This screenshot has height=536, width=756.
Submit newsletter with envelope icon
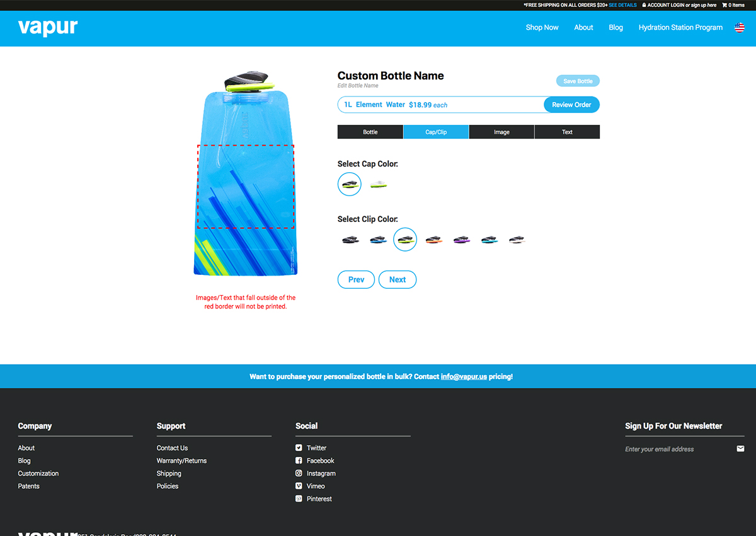click(x=740, y=449)
